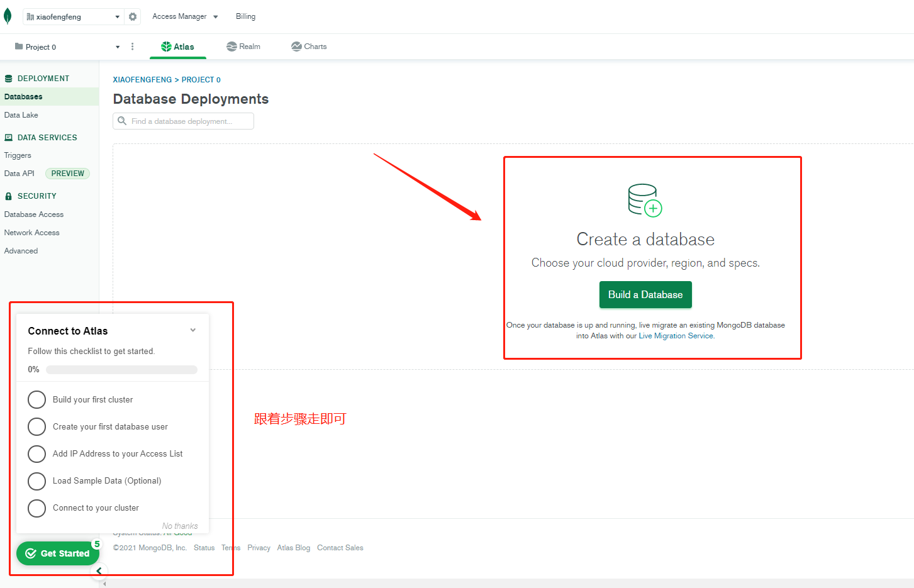
Task: Expand the Access Manager dropdown
Action: 185,16
